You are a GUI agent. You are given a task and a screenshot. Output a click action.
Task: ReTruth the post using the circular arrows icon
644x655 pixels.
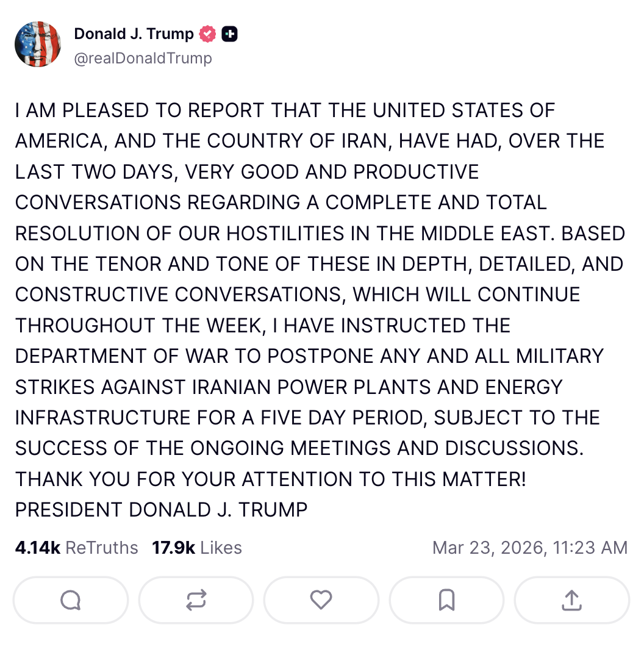pyautogui.click(x=196, y=600)
